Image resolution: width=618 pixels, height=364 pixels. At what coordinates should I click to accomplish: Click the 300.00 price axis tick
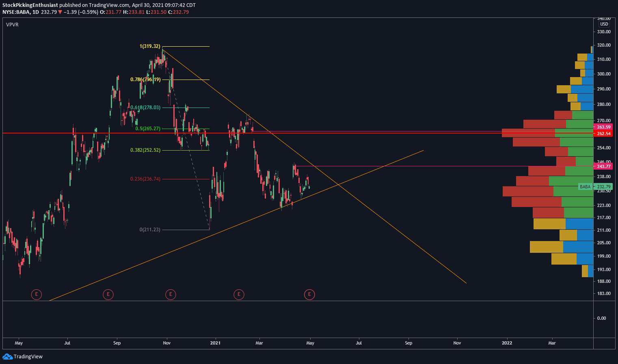(604, 74)
